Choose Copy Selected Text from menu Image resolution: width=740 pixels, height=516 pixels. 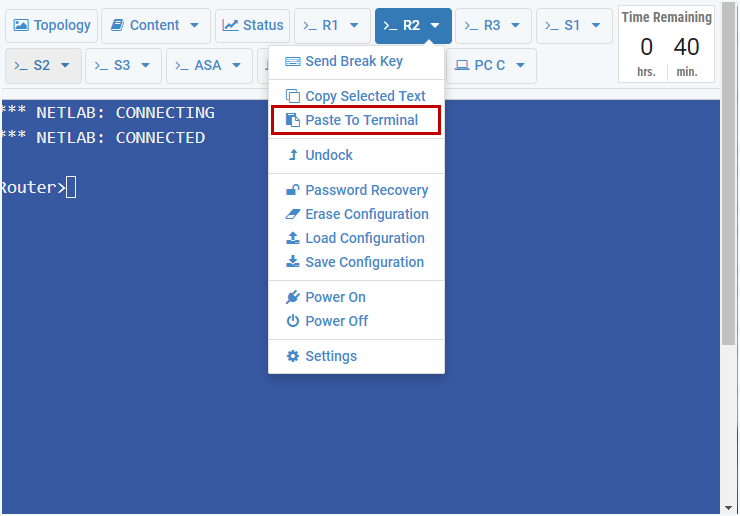point(365,96)
